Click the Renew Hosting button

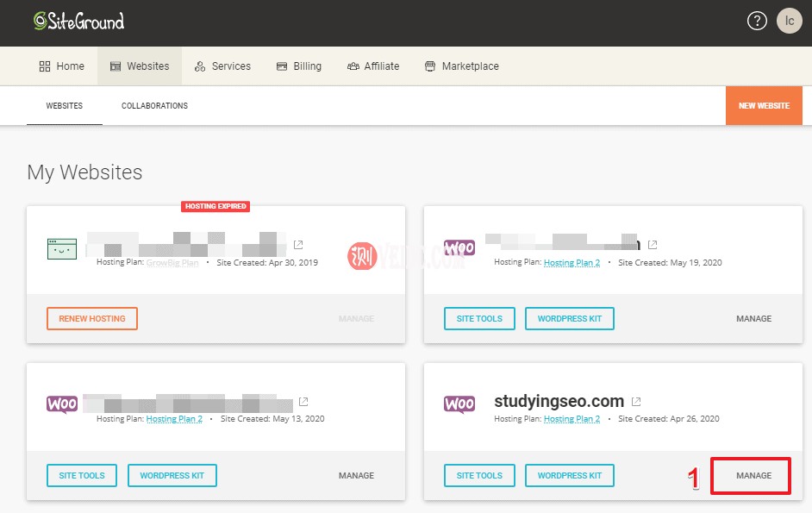pyautogui.click(x=92, y=319)
